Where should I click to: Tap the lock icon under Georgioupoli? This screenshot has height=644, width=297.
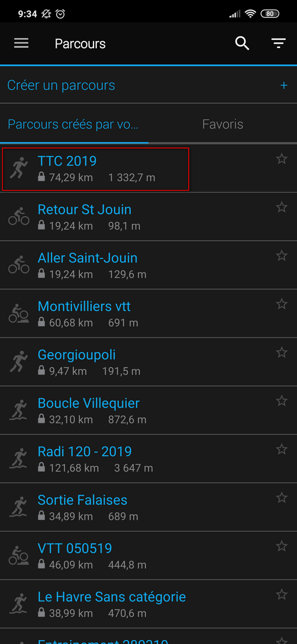41,371
